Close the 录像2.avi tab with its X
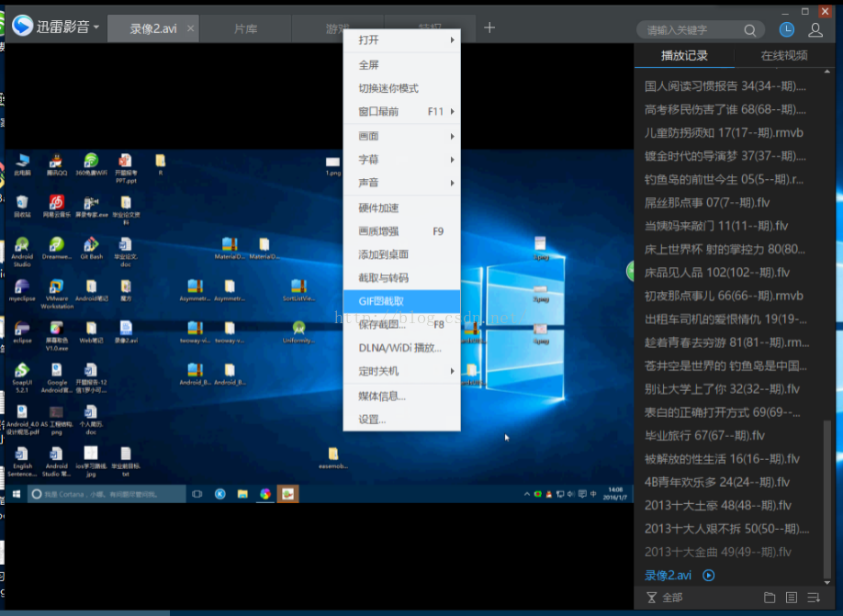Image resolution: width=843 pixels, height=616 pixels. pyautogui.click(x=190, y=28)
